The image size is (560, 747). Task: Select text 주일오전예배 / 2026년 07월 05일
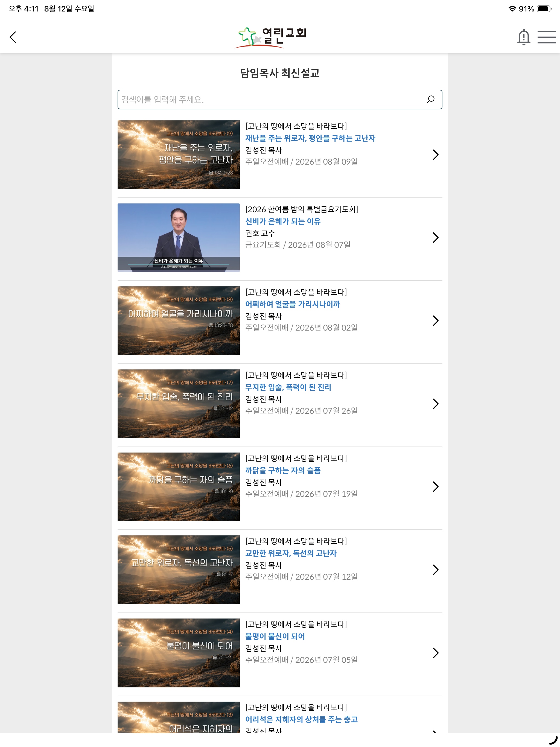[301, 660]
